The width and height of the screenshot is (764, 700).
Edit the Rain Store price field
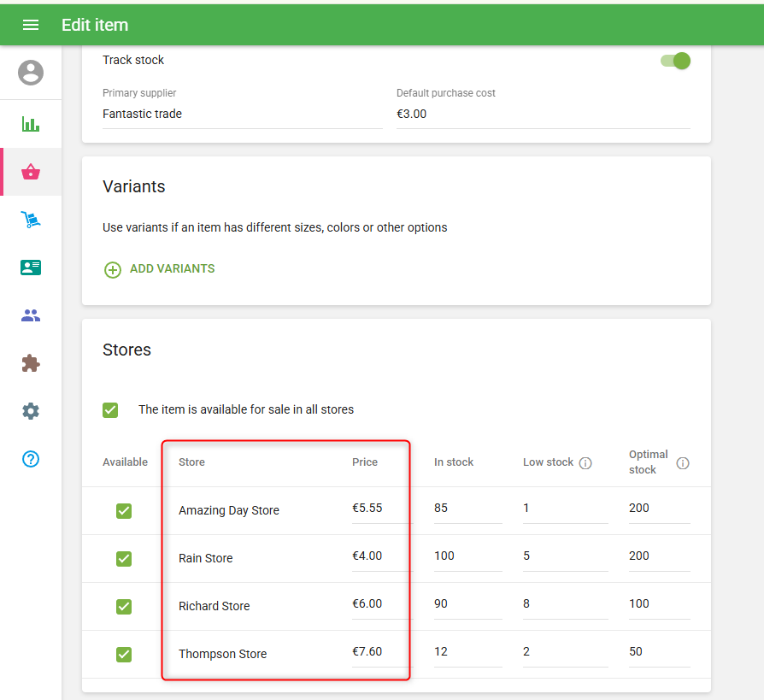tap(380, 556)
